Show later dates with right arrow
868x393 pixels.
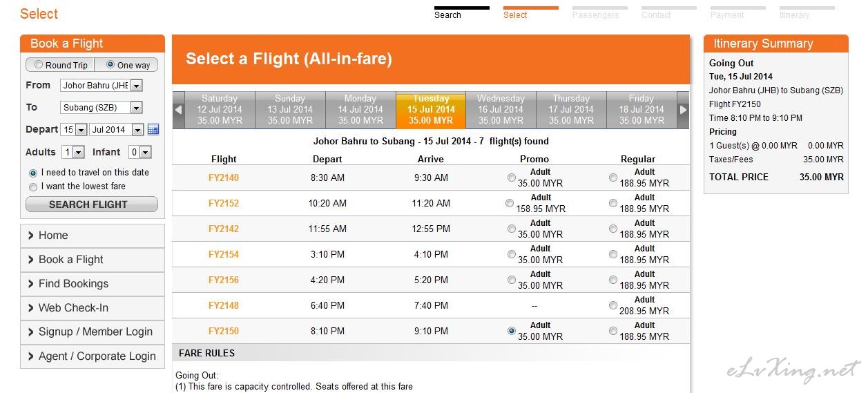click(x=683, y=110)
